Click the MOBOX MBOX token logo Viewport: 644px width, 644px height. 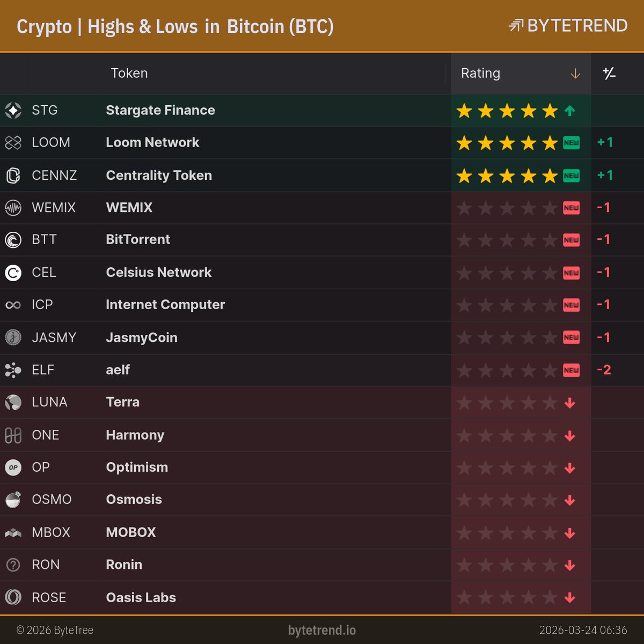13,533
